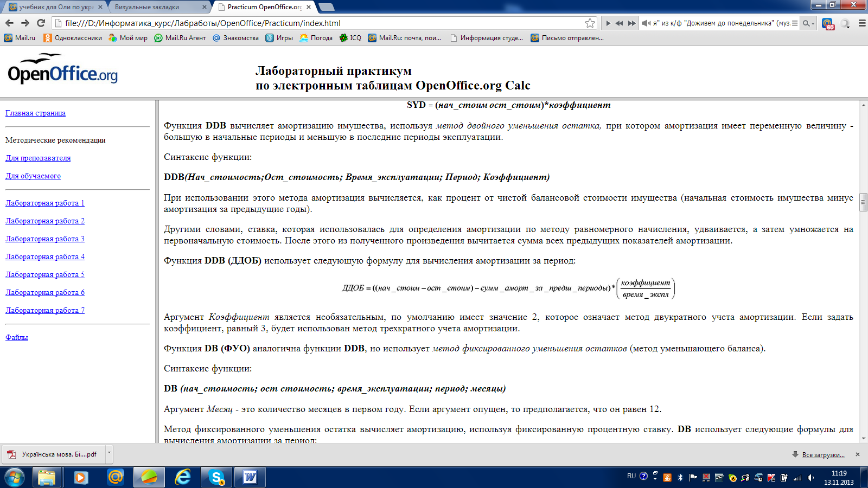This screenshot has height=488, width=868.
Task: Play music with the player play button
Action: point(608,23)
